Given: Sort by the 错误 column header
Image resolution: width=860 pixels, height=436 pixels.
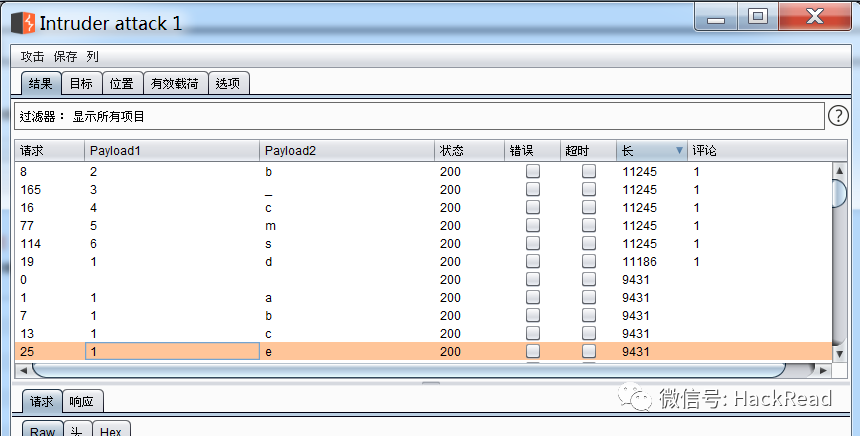Looking at the screenshot, I should pos(532,151).
